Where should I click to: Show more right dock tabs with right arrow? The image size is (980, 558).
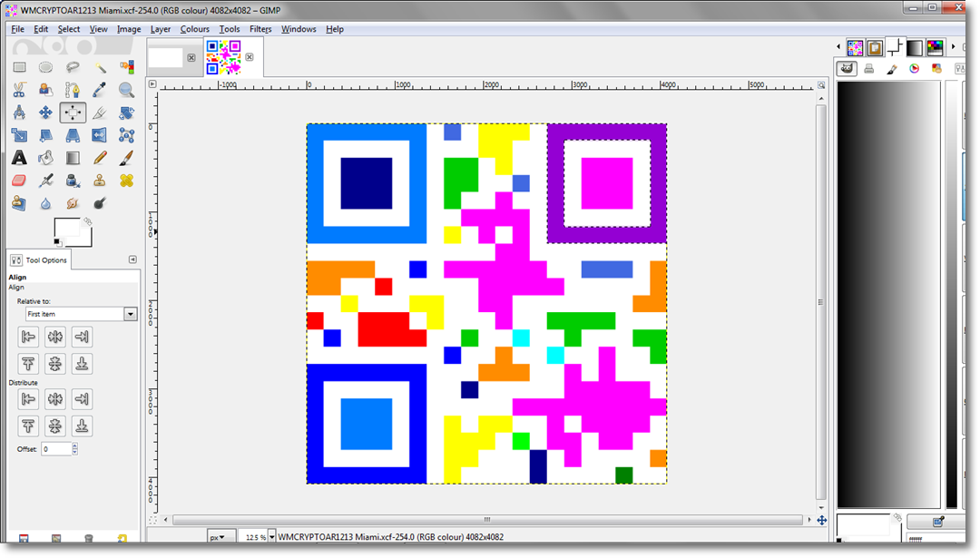953,47
